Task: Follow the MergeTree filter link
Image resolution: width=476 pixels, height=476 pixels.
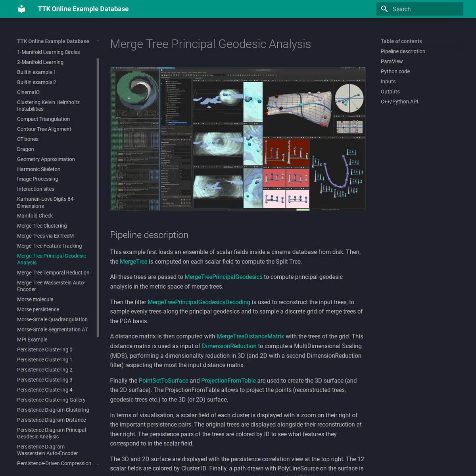Action: point(133,261)
